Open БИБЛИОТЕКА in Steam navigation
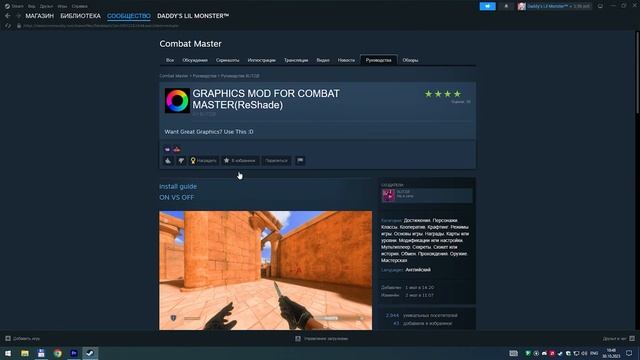This screenshot has height=360, width=640. tap(80, 16)
